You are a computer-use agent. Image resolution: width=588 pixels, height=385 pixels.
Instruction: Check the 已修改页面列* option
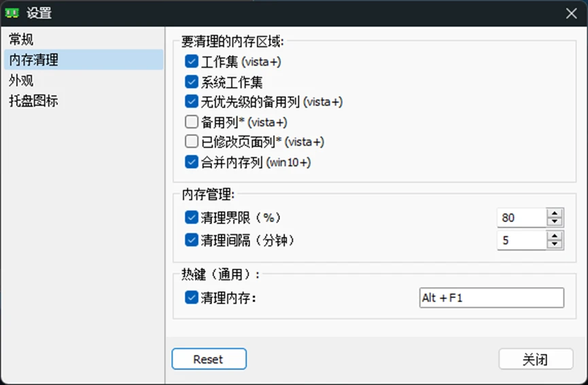click(x=192, y=141)
